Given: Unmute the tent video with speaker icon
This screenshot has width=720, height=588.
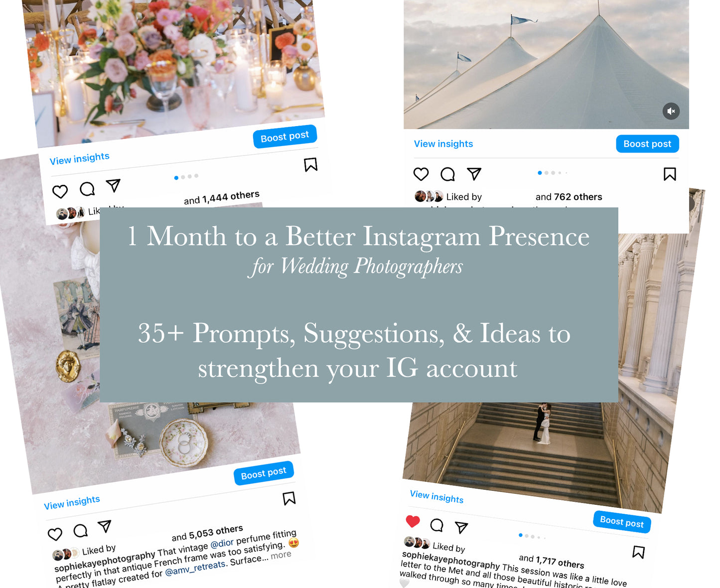Looking at the screenshot, I should (x=671, y=111).
